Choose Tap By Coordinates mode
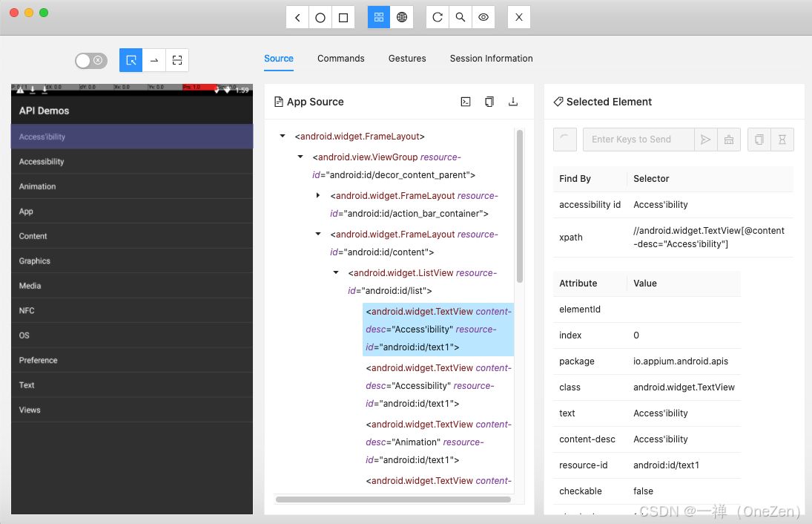 177,61
